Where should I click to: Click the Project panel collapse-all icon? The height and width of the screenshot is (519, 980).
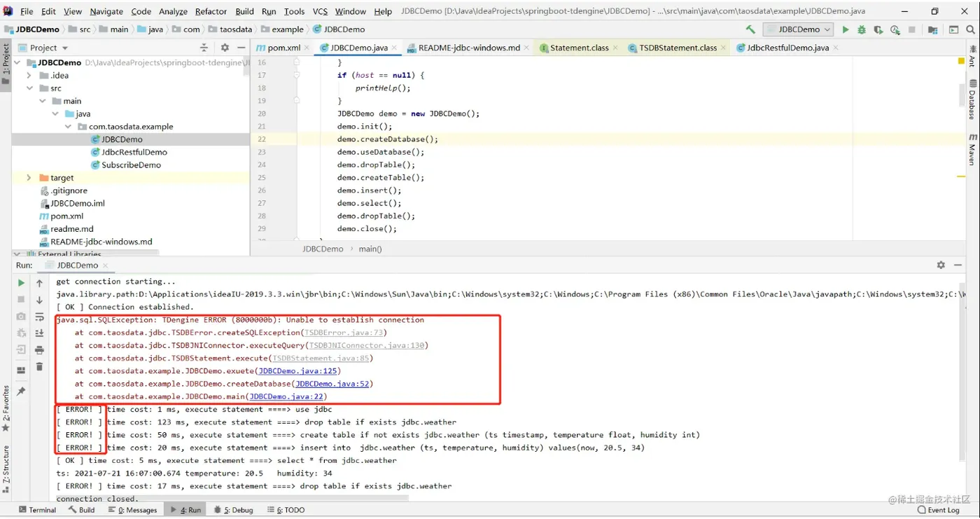[x=204, y=48]
